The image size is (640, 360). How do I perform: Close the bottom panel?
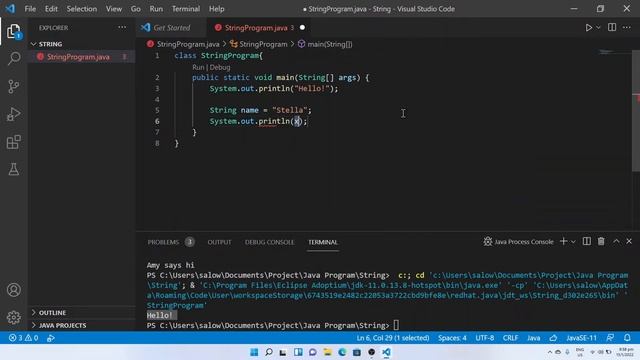(629, 242)
